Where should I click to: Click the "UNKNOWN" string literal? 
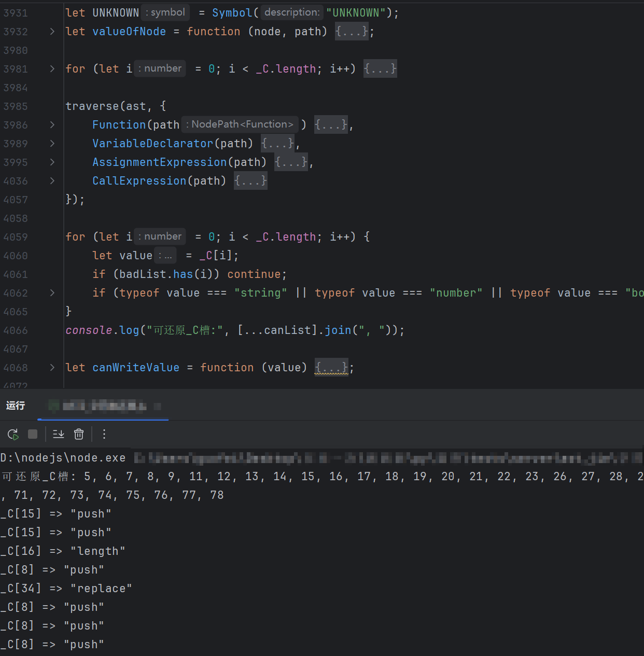pyautogui.click(x=356, y=13)
